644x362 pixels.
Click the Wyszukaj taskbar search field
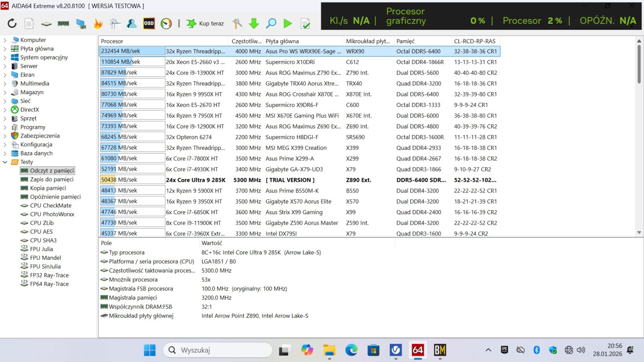218,350
